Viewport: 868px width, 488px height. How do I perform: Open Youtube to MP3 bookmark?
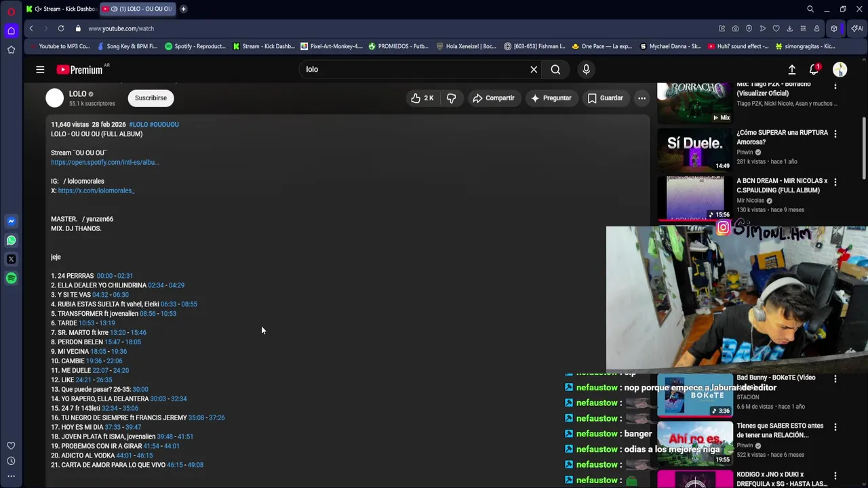(59, 46)
